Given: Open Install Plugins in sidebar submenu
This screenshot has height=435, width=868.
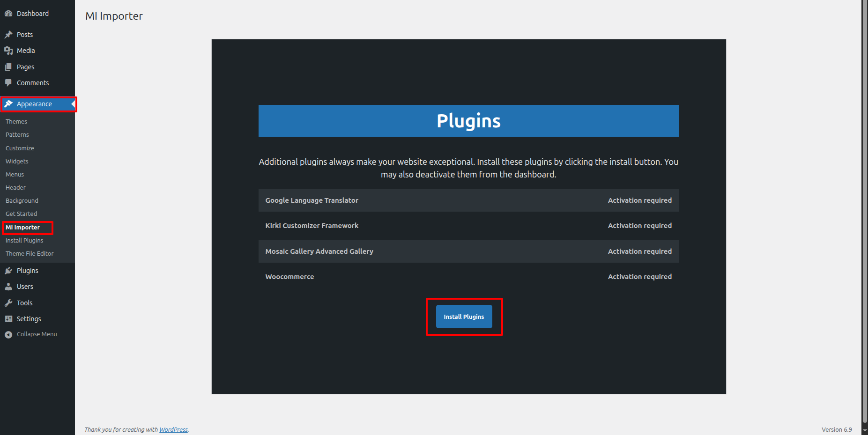Looking at the screenshot, I should (x=24, y=241).
